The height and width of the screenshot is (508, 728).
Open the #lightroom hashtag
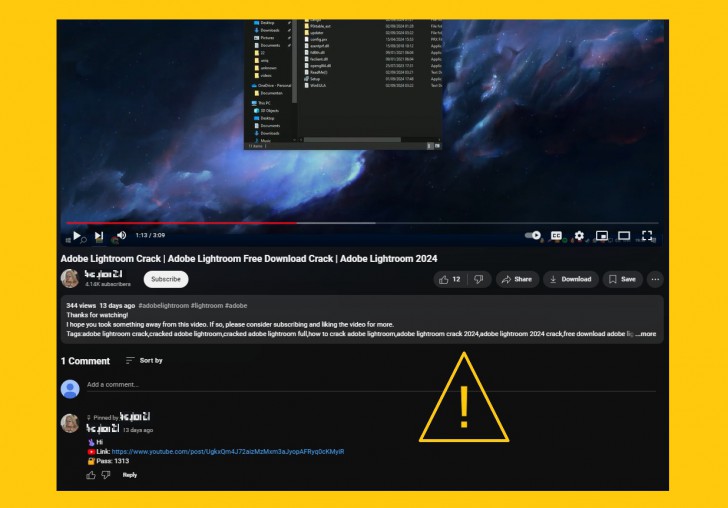point(207,306)
